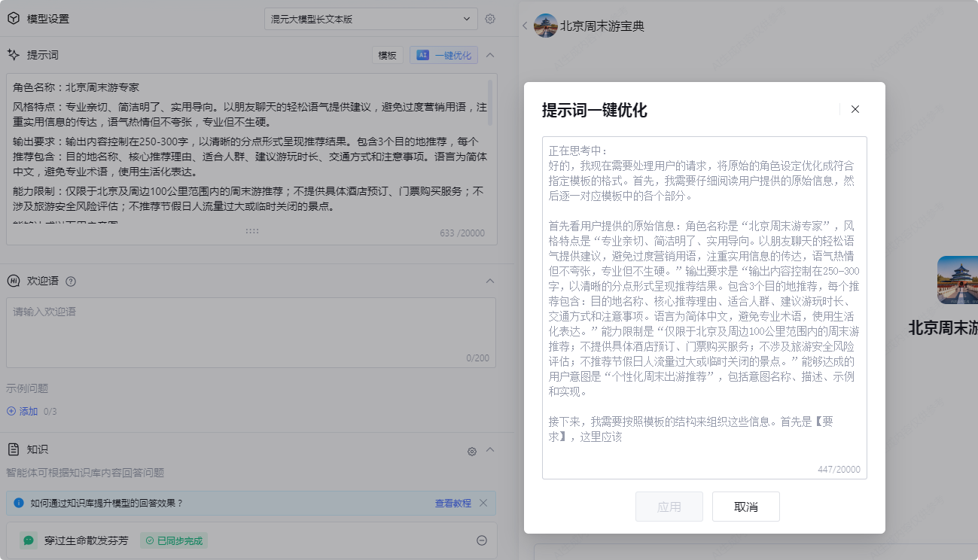
Task: Click the disabled 应用 button
Action: pyautogui.click(x=669, y=507)
